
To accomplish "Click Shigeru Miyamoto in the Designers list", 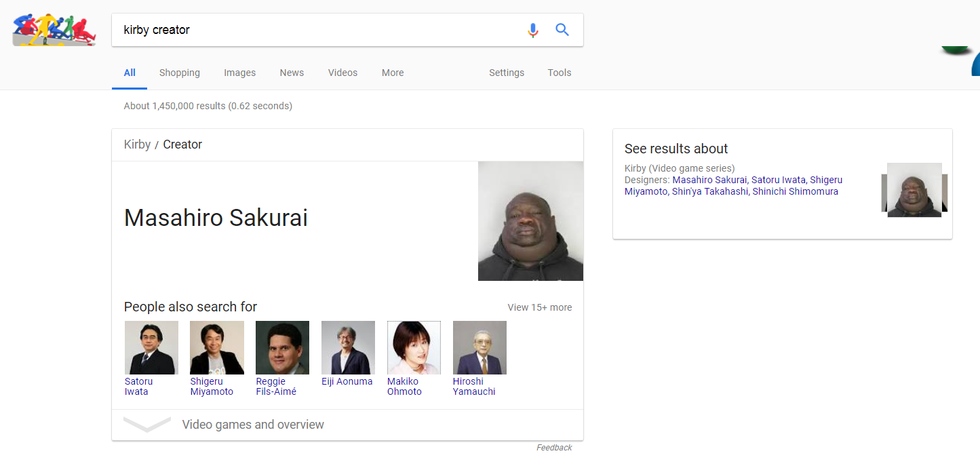I will click(733, 186).
